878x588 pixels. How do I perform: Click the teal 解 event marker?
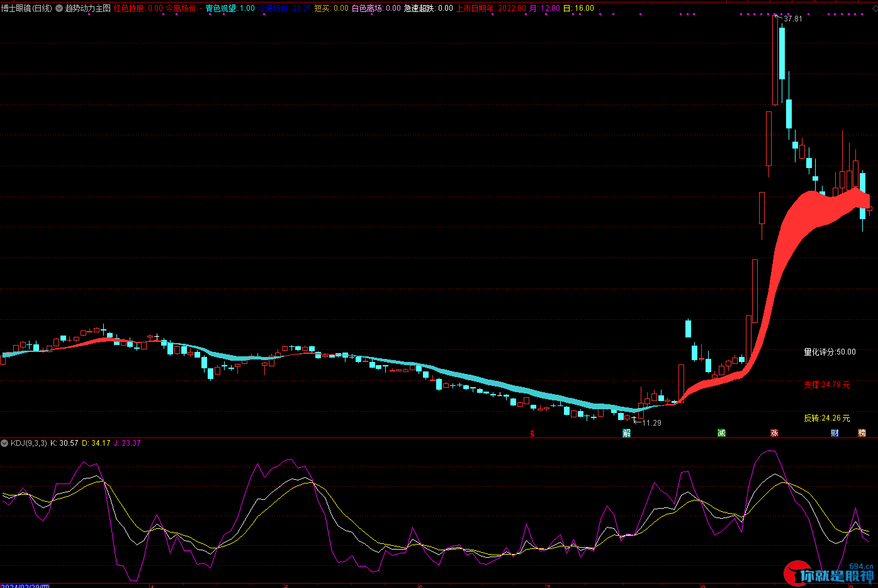click(626, 433)
